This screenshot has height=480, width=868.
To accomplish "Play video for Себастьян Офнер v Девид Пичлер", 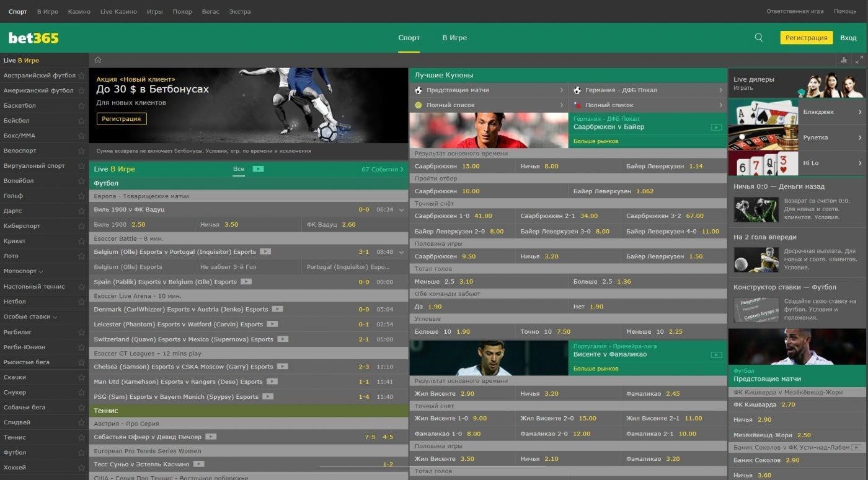I will tap(211, 437).
